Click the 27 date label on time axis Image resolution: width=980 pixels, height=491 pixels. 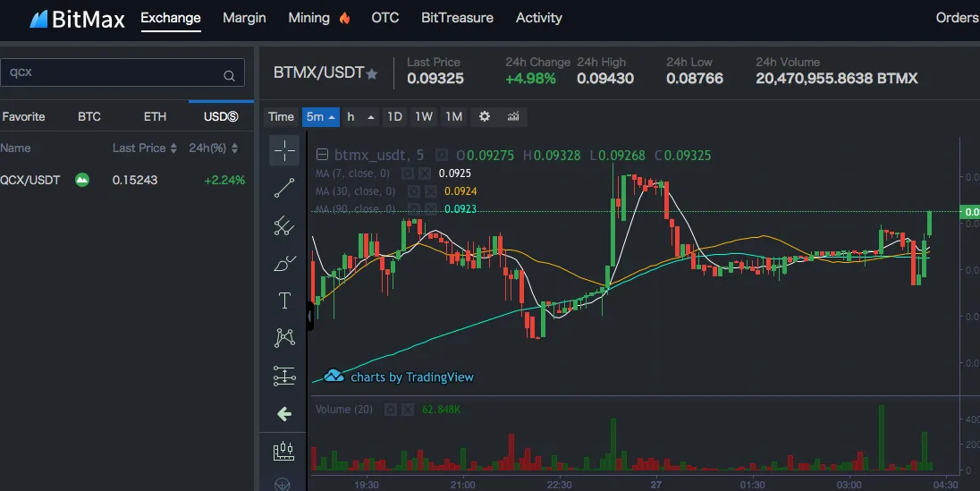pyautogui.click(x=655, y=485)
